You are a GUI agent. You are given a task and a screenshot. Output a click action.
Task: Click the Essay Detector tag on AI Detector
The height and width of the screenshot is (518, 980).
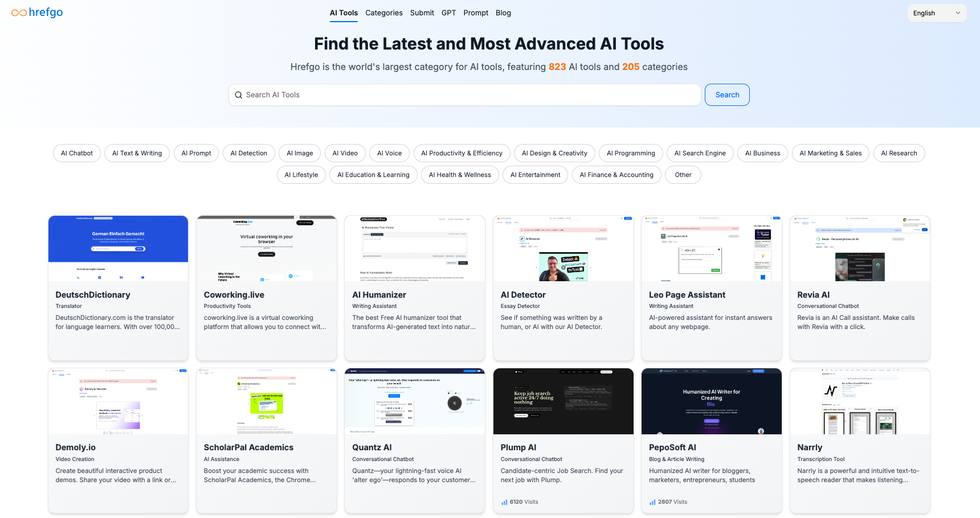tap(520, 306)
